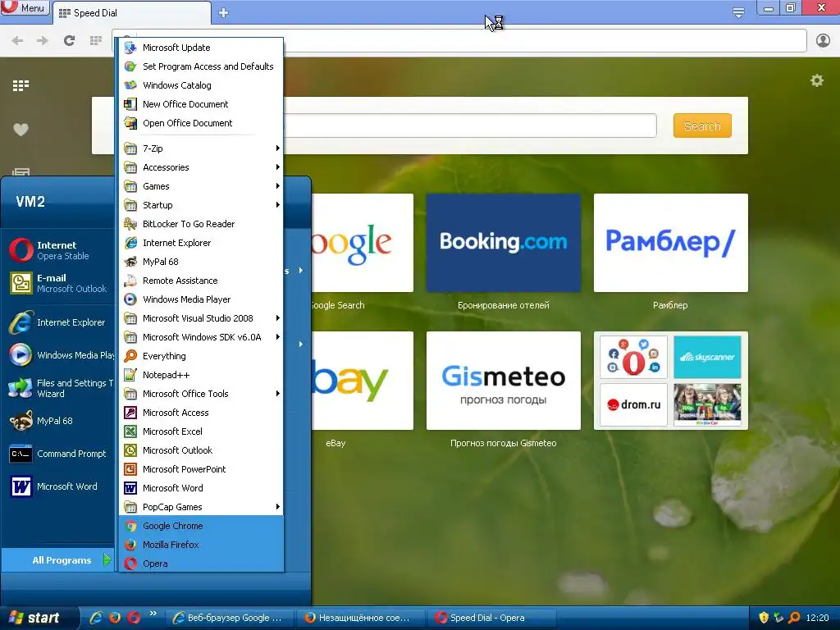Launch Microsoft Excel
This screenshot has width=840, height=630.
point(201,431)
